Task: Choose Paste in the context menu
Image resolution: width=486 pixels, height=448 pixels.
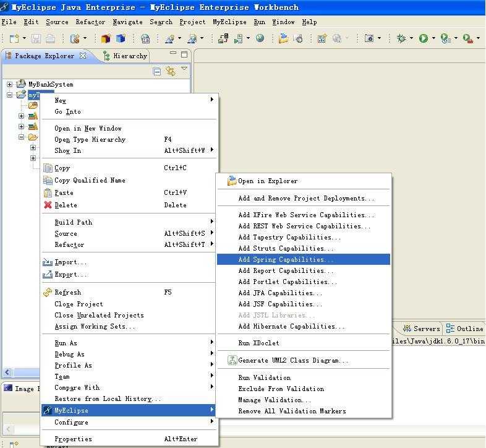Action: (x=129, y=192)
